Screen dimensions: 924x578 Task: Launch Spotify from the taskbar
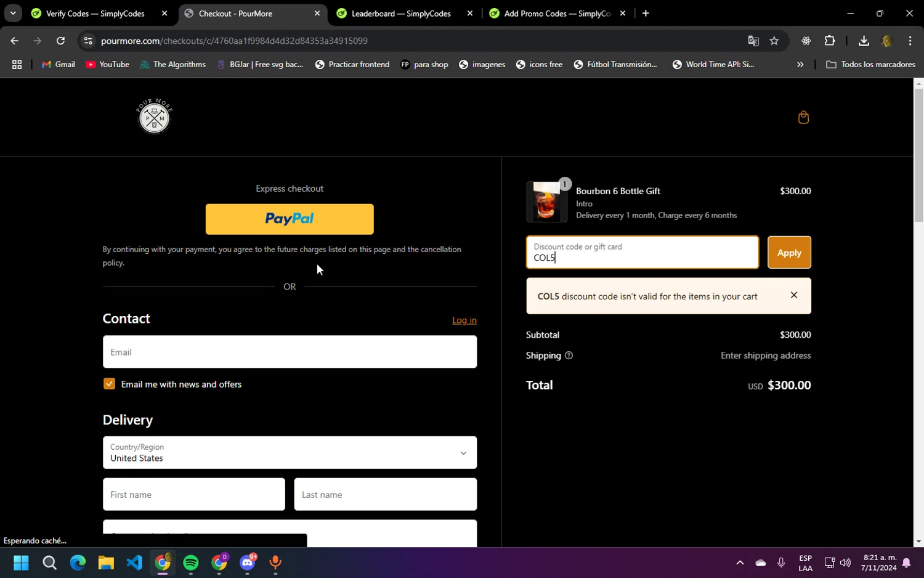click(x=191, y=563)
